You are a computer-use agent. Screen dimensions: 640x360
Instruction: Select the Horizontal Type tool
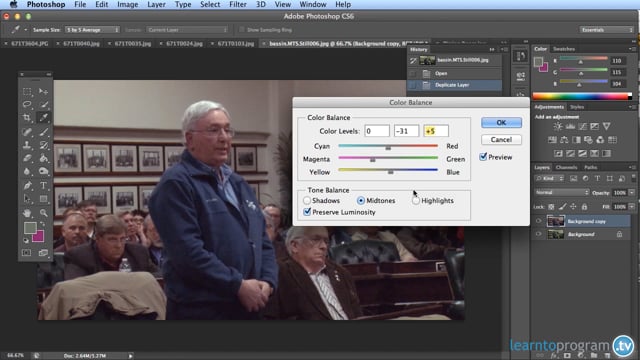pos(43,186)
